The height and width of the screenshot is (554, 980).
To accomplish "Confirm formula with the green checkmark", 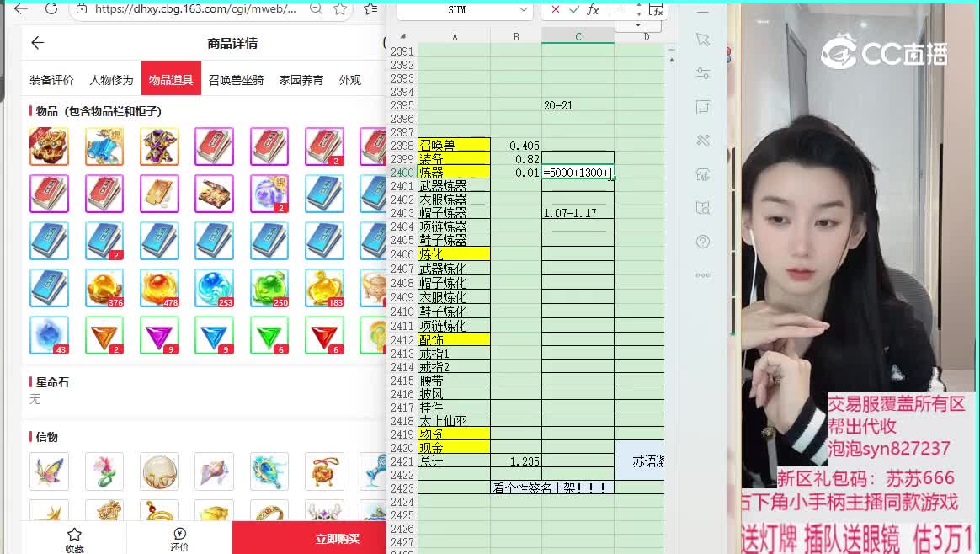I will point(573,9).
